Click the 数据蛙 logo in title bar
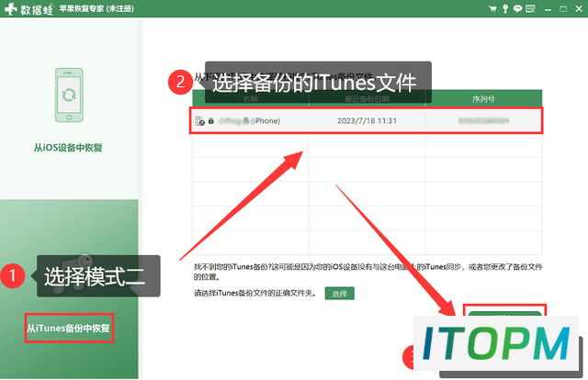The height and width of the screenshot is (380, 588). [x=29, y=9]
